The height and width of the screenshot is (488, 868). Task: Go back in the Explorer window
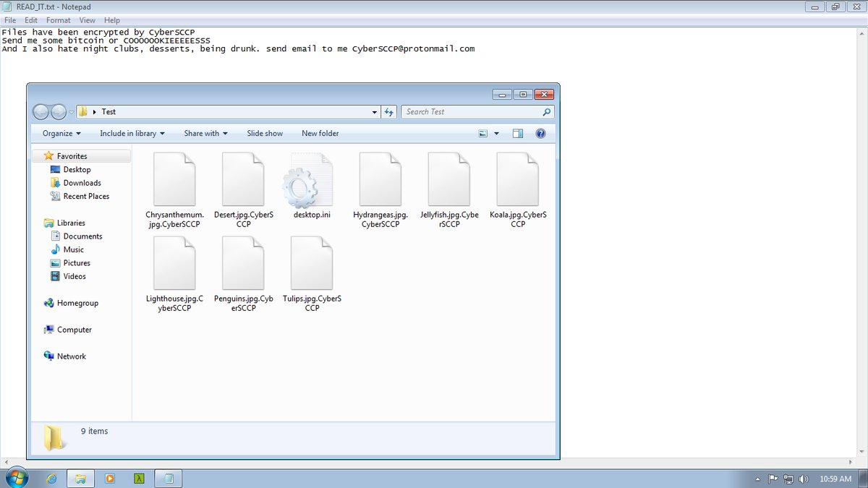(x=41, y=112)
